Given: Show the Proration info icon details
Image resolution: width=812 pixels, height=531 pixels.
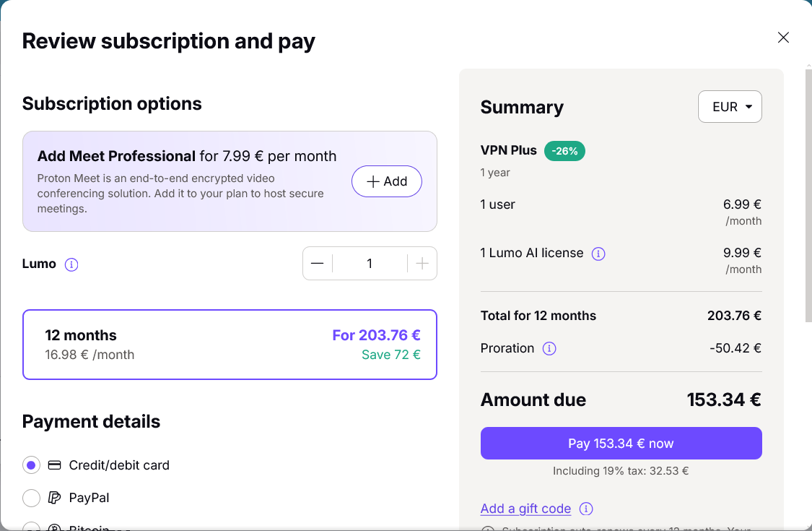Looking at the screenshot, I should click(x=549, y=348).
